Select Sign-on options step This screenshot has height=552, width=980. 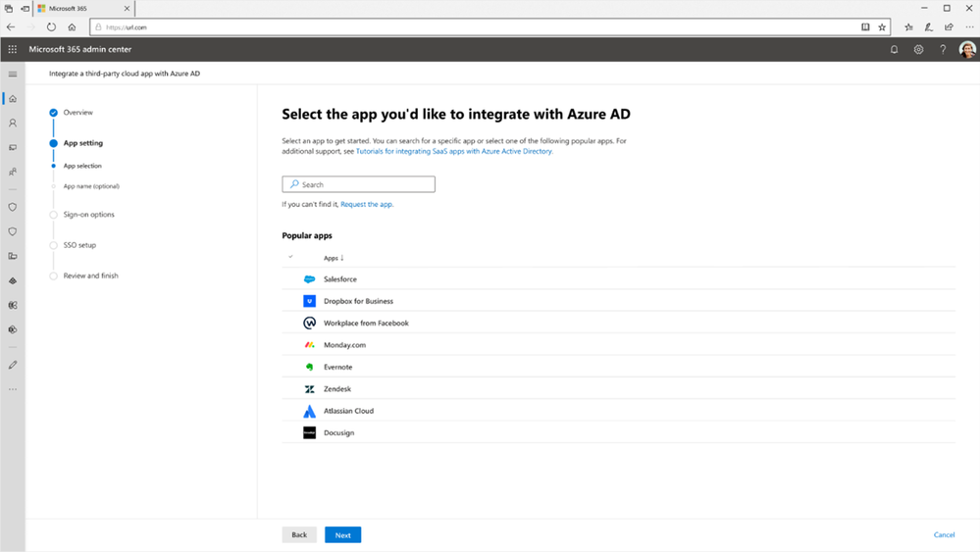point(88,215)
